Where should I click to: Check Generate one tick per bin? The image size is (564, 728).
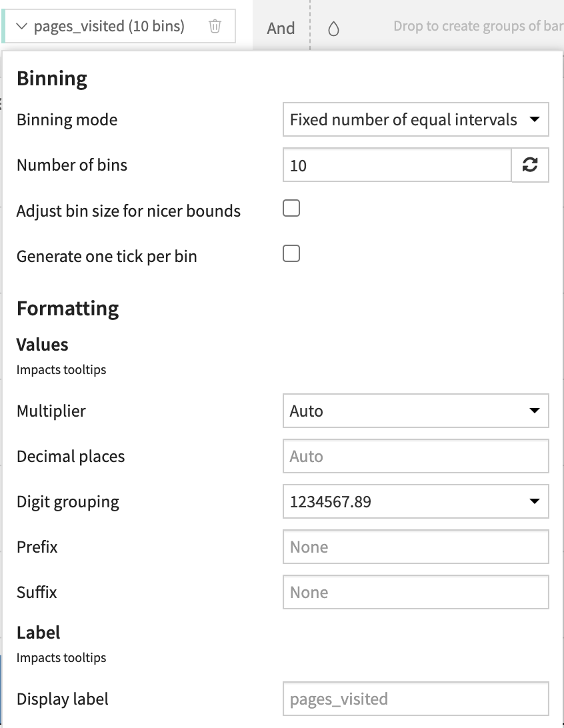click(x=291, y=254)
